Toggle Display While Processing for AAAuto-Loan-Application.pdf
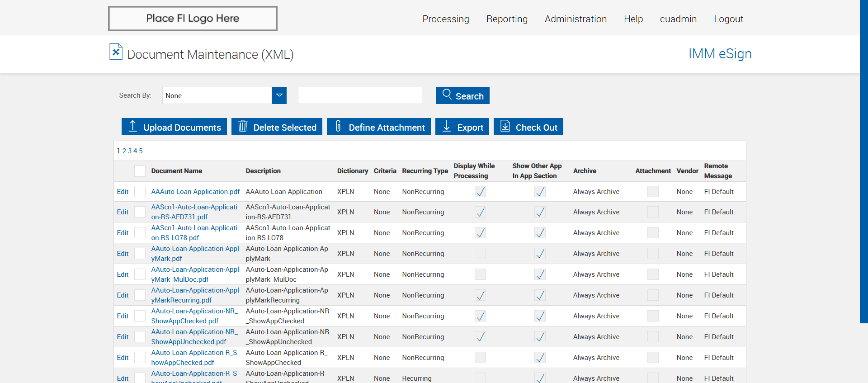The width and height of the screenshot is (868, 383). point(480,192)
